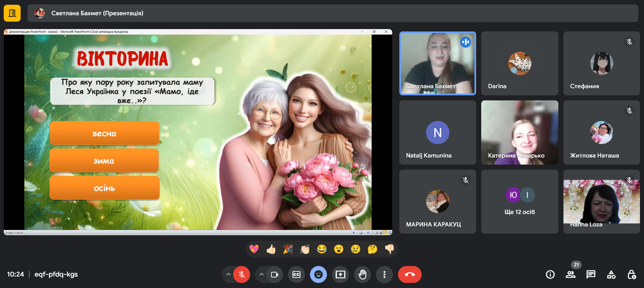The width and height of the screenshot is (644, 288).
Task: Expand audio settings arrow beside microphone
Action: (x=228, y=274)
